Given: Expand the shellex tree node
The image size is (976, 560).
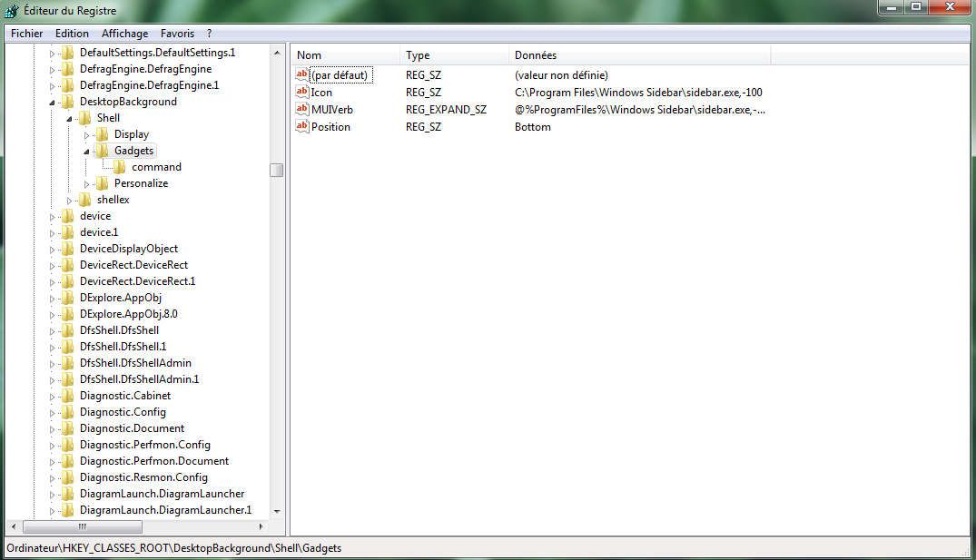Looking at the screenshot, I should pos(70,201).
